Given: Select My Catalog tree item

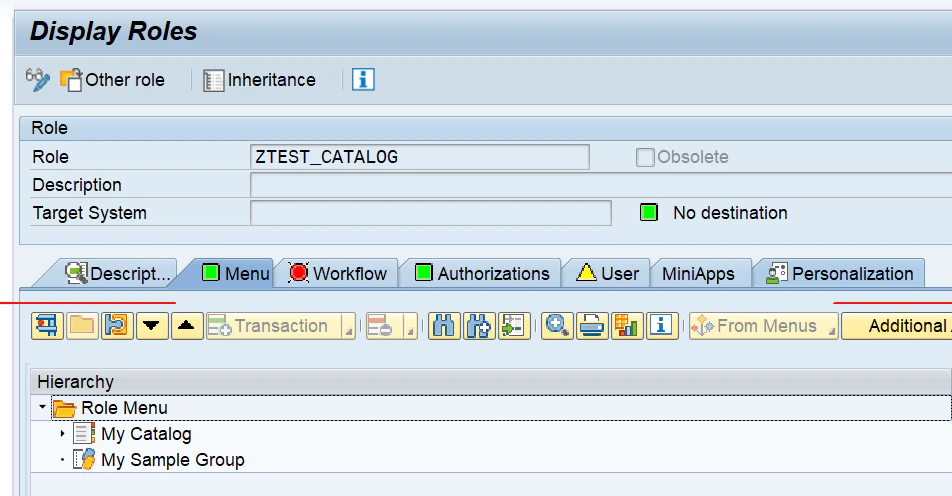Looking at the screenshot, I should click(x=146, y=434).
